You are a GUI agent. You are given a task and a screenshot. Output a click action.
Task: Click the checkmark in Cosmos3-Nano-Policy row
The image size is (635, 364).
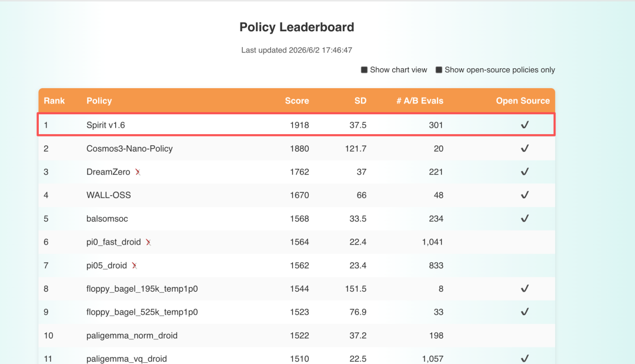[x=525, y=148]
